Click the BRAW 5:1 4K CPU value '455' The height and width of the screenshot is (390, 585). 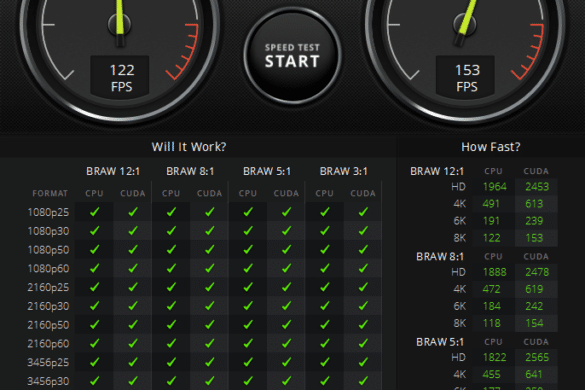click(x=491, y=374)
